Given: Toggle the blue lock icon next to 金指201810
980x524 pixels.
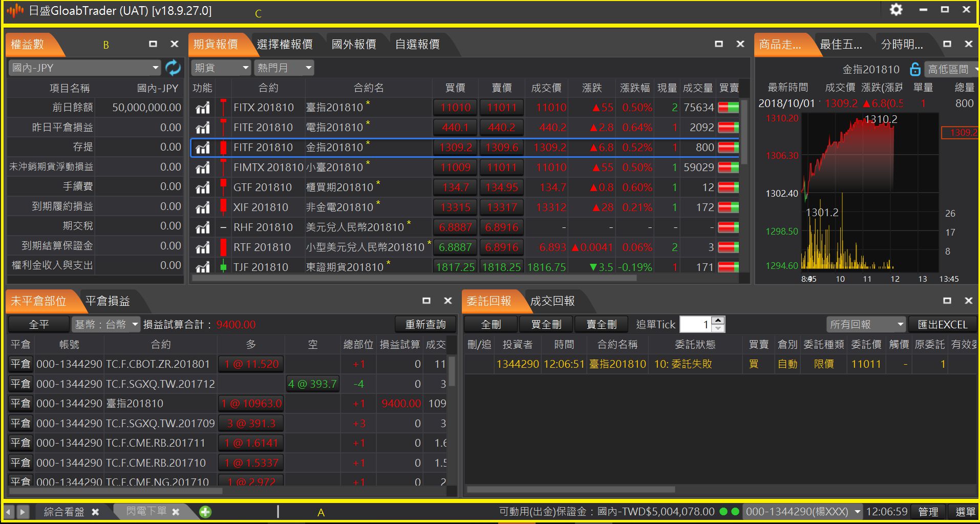Looking at the screenshot, I should 915,69.
